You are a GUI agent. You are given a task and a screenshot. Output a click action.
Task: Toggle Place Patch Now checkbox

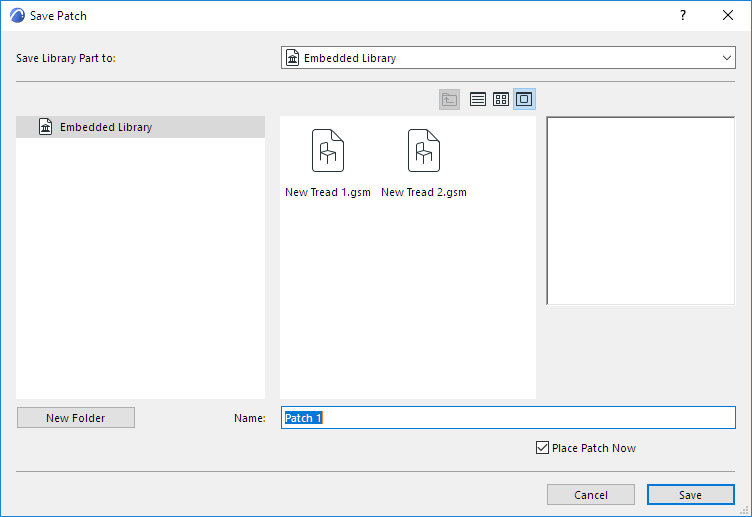pyautogui.click(x=542, y=448)
